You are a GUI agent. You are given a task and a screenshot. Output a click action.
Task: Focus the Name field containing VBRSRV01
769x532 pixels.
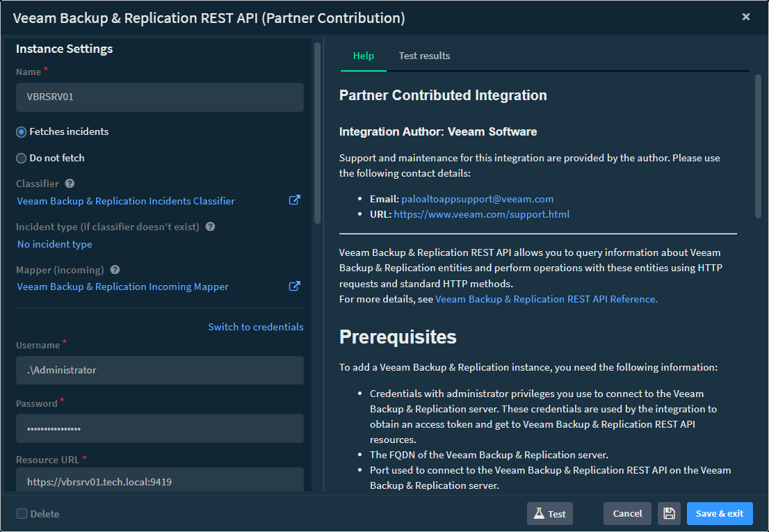coord(160,97)
